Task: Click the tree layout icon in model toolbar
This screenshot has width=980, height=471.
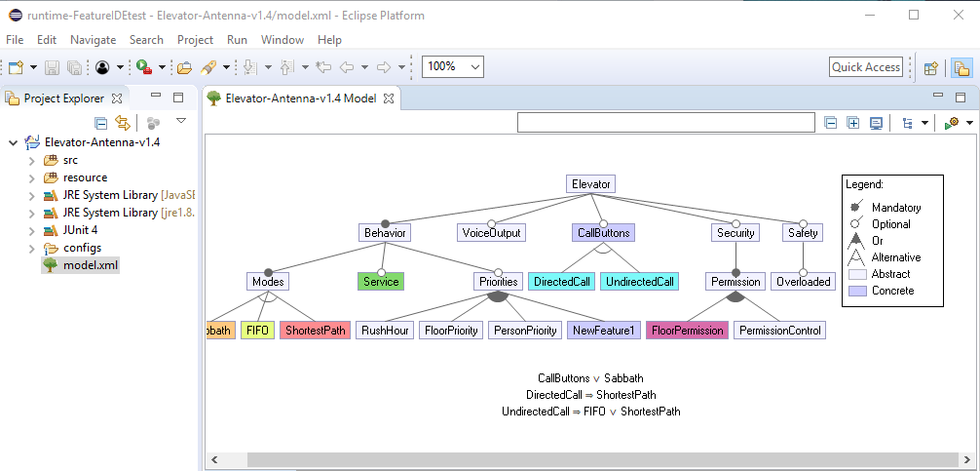Action: coord(908,123)
